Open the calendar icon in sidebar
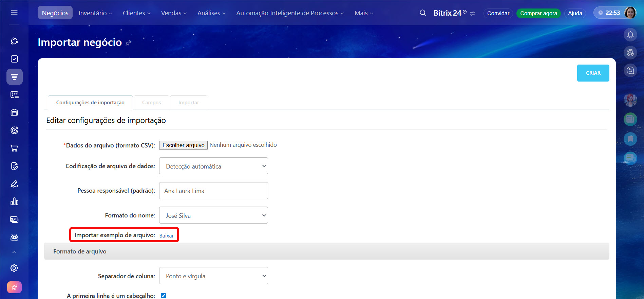This screenshot has height=299, width=644. (14, 94)
